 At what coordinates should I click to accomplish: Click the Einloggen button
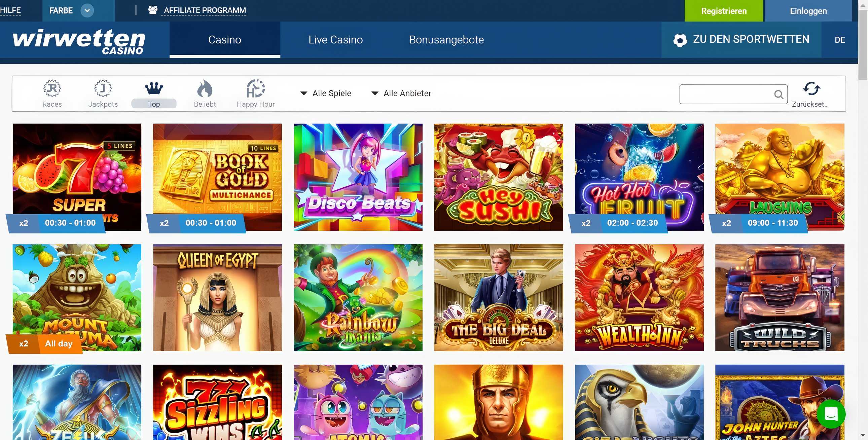(x=808, y=11)
